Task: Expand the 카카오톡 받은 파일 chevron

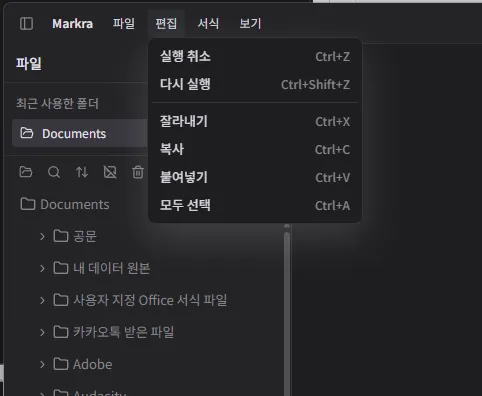Action: coord(42,332)
